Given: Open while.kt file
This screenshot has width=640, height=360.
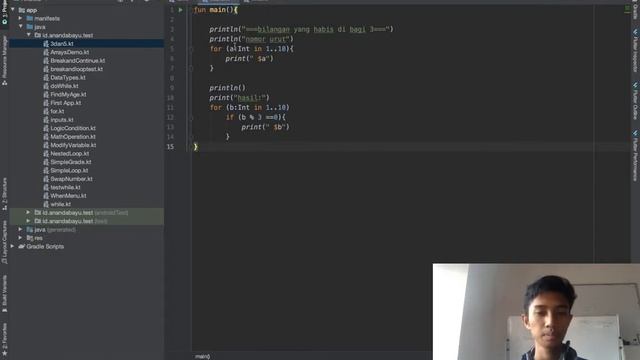Looking at the screenshot, I should coord(60,204).
